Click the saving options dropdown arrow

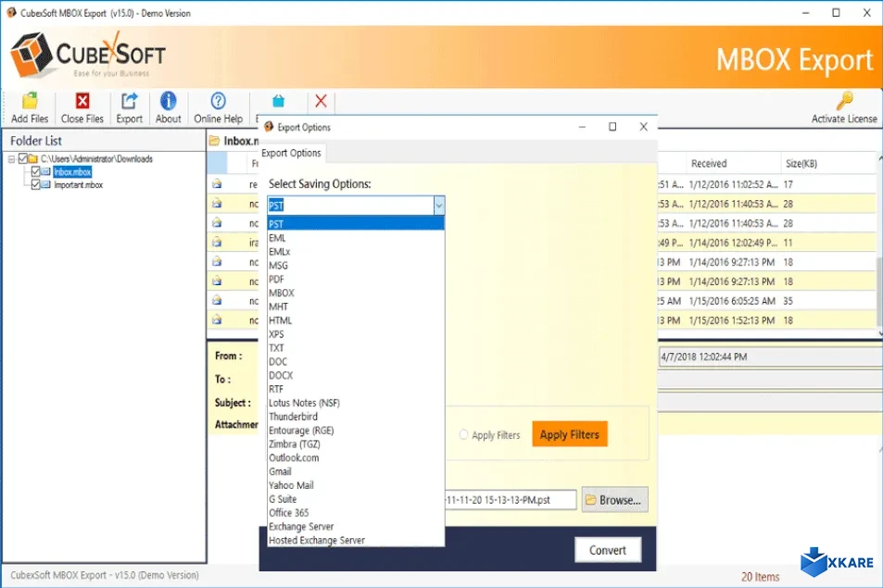438,206
